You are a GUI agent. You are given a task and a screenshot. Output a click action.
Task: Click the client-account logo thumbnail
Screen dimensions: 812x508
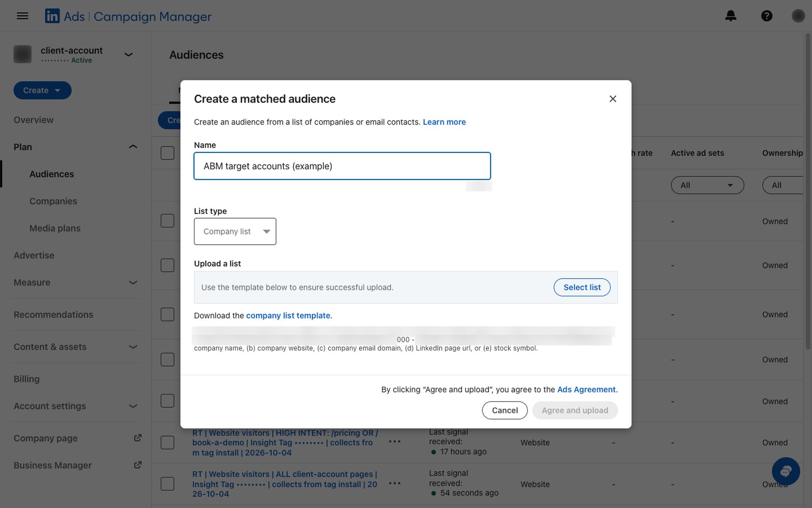(23, 54)
